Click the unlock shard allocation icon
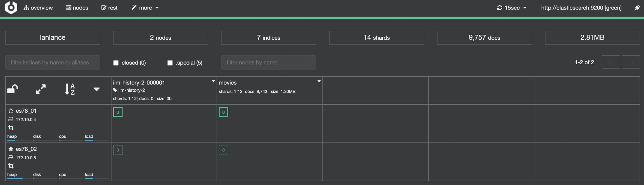 pyautogui.click(x=13, y=89)
